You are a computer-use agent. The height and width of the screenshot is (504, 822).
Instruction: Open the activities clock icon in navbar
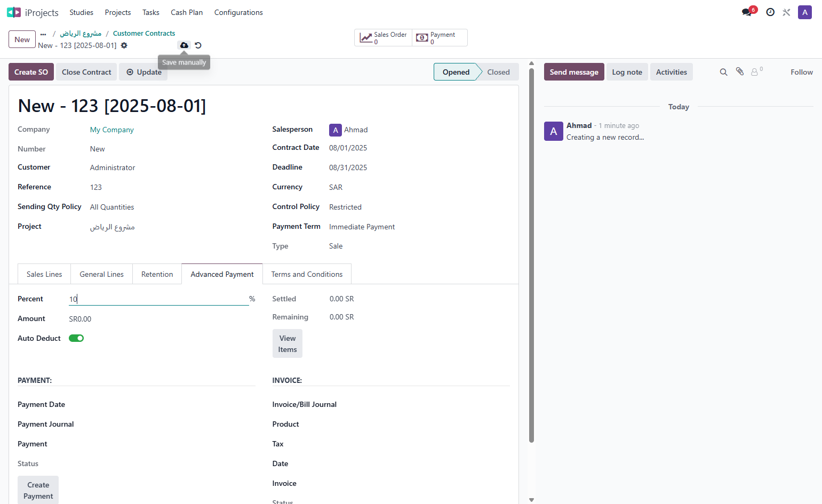pyautogui.click(x=770, y=12)
